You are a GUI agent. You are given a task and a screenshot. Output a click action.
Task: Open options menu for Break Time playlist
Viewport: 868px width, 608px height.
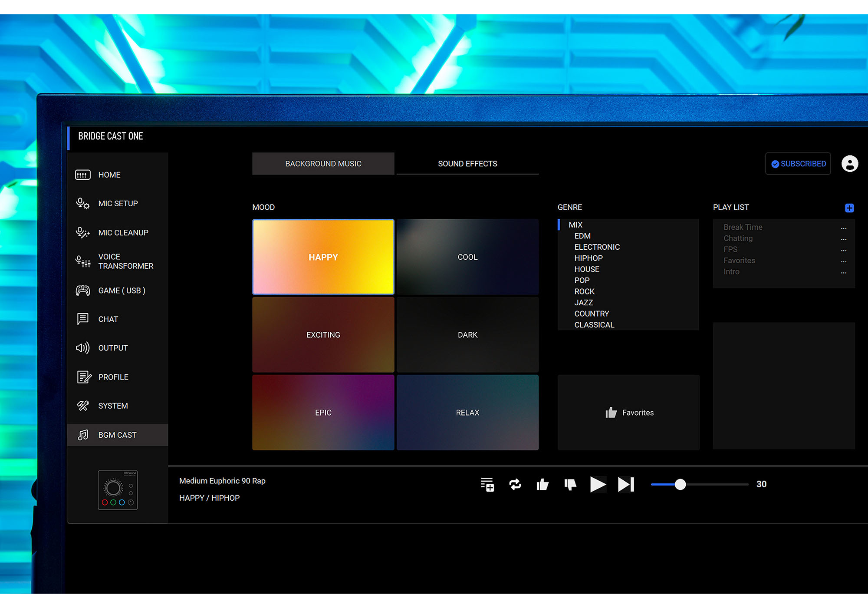point(844,228)
